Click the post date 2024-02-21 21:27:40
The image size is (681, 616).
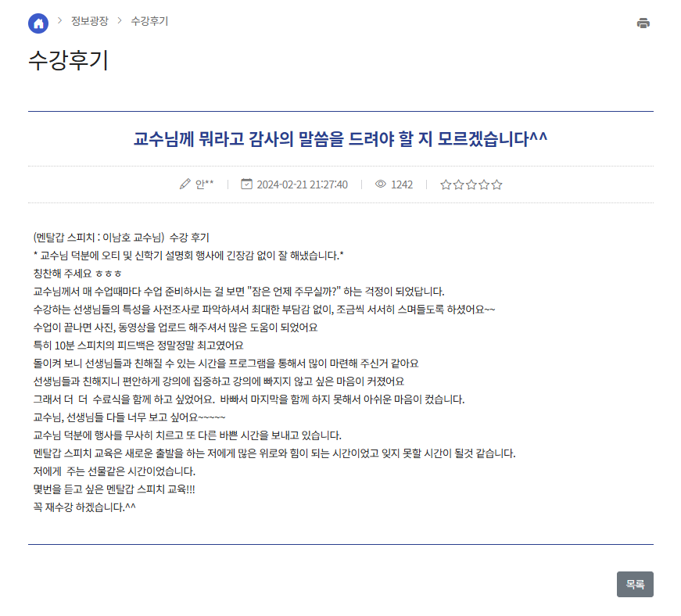click(x=302, y=184)
